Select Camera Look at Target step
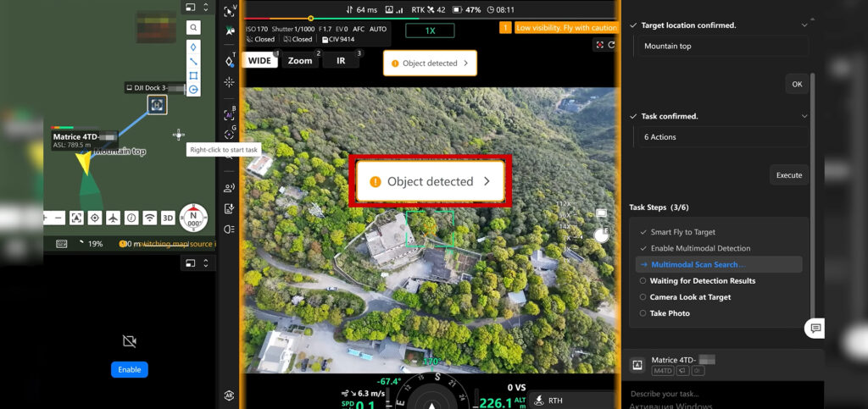The width and height of the screenshot is (868, 409). click(690, 297)
